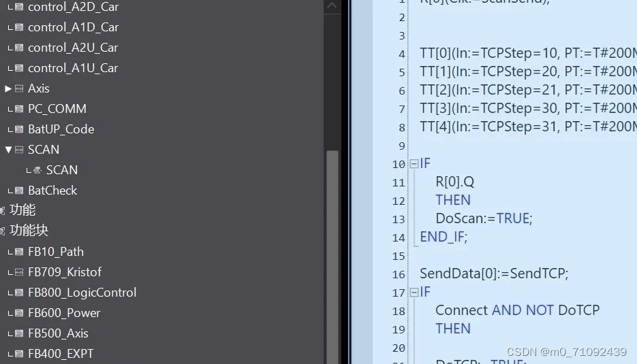Image resolution: width=637 pixels, height=364 pixels.
Task: Open the FB500_Axis function block
Action: tap(58, 333)
